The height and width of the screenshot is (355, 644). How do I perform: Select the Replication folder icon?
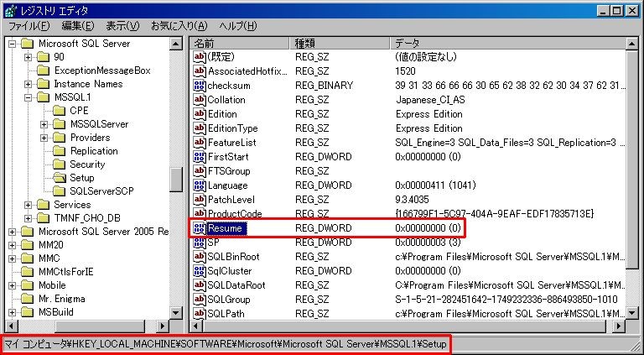pos(60,151)
